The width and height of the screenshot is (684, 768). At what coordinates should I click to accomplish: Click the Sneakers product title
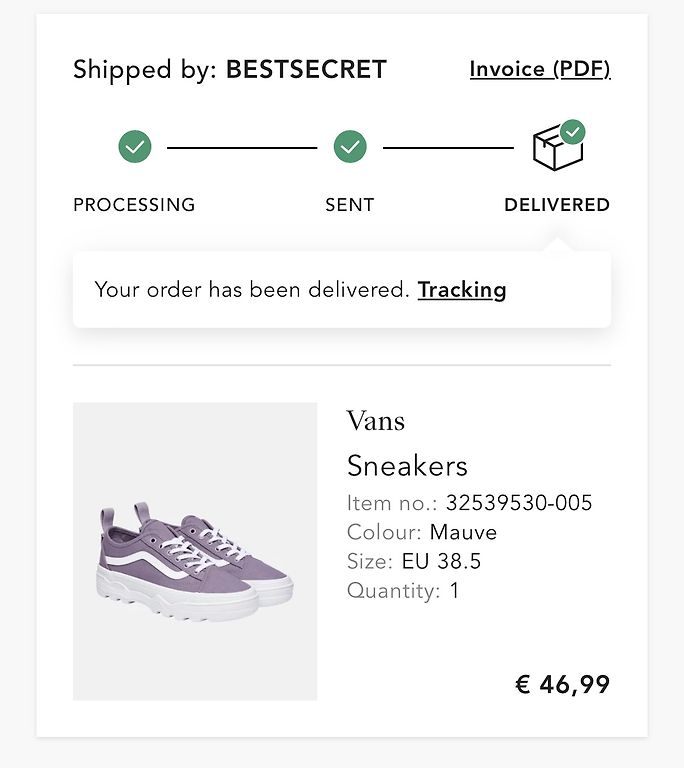coord(407,465)
